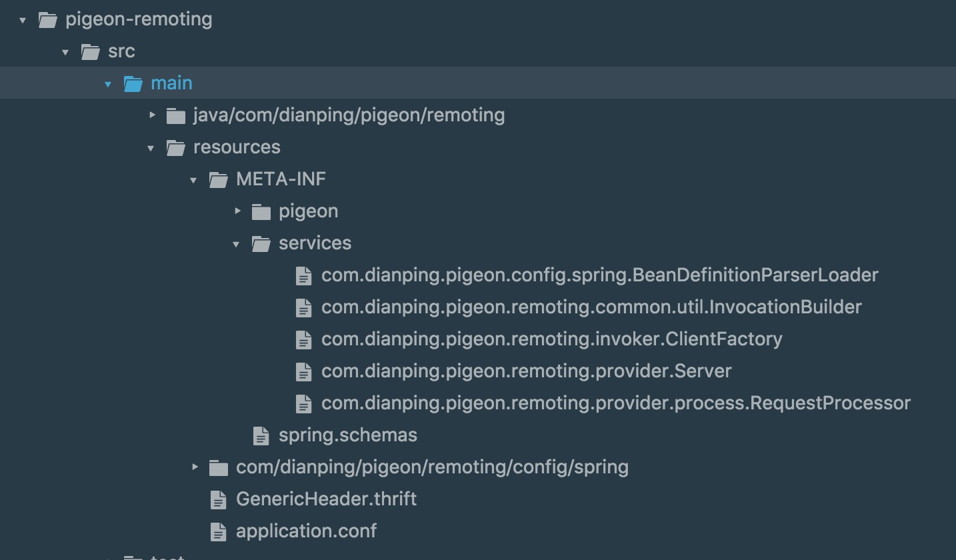This screenshot has height=560, width=956.
Task: Click the pigeon-remoting folder icon
Action: [x=48, y=19]
